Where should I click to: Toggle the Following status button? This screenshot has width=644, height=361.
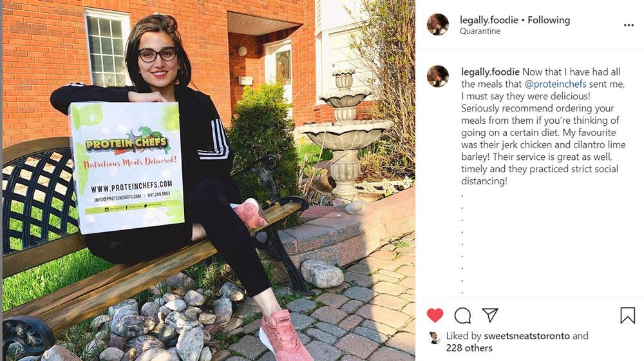[549, 20]
